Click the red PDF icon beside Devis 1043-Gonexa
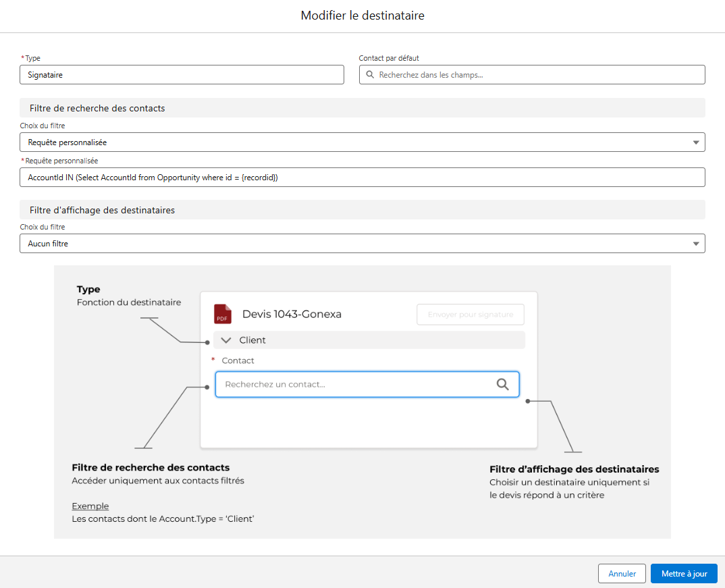 (222, 314)
